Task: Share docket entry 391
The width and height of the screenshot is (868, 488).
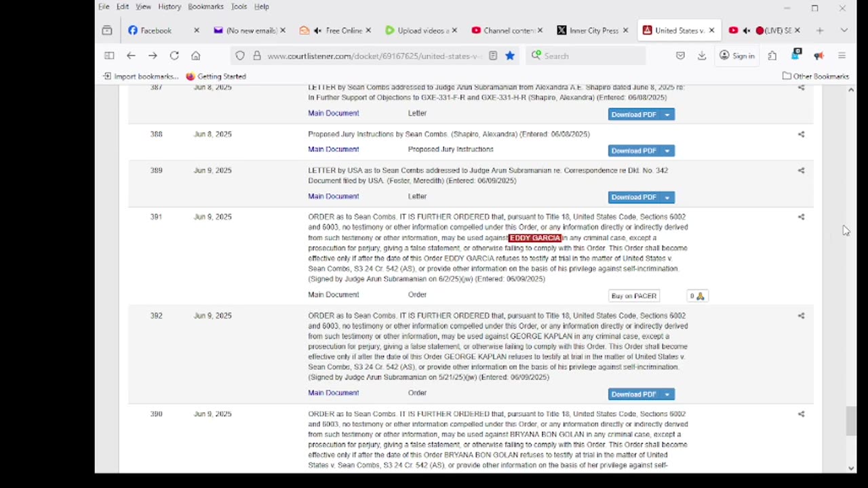Action: click(x=801, y=217)
